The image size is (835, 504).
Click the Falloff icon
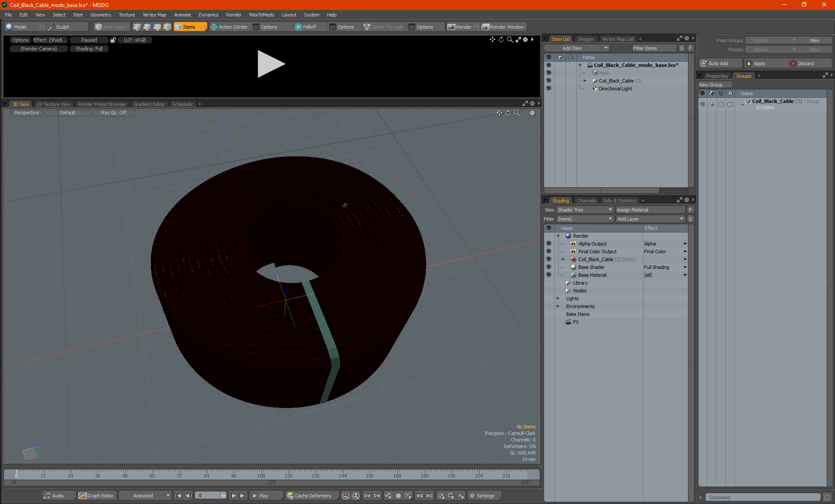[x=298, y=27]
